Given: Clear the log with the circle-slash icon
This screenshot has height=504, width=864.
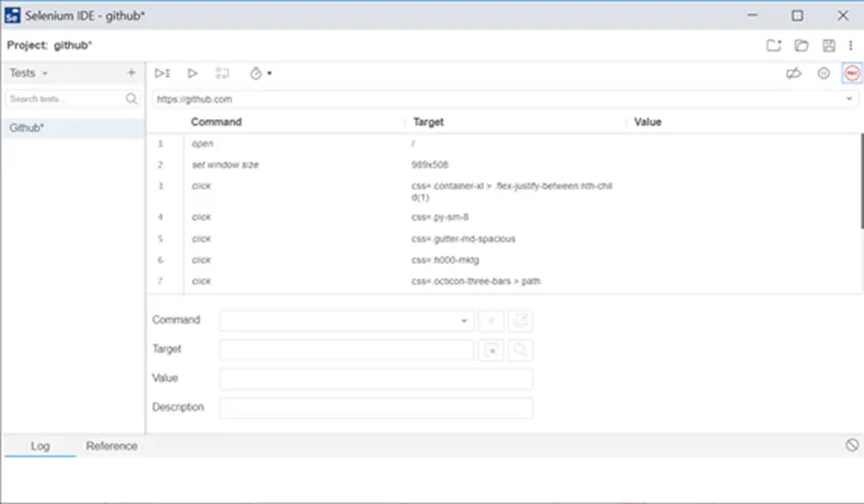Looking at the screenshot, I should click(851, 445).
